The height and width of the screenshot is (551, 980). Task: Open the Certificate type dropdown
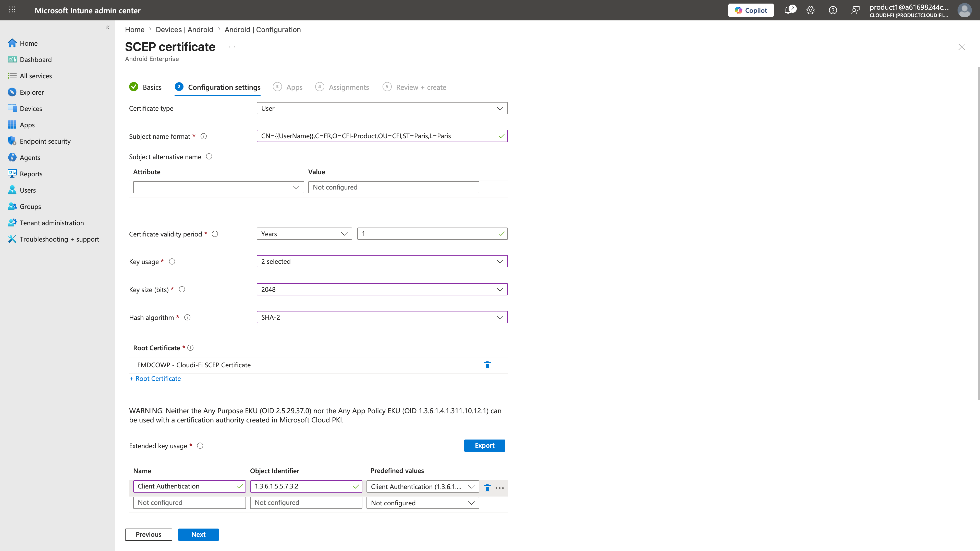[x=382, y=108]
